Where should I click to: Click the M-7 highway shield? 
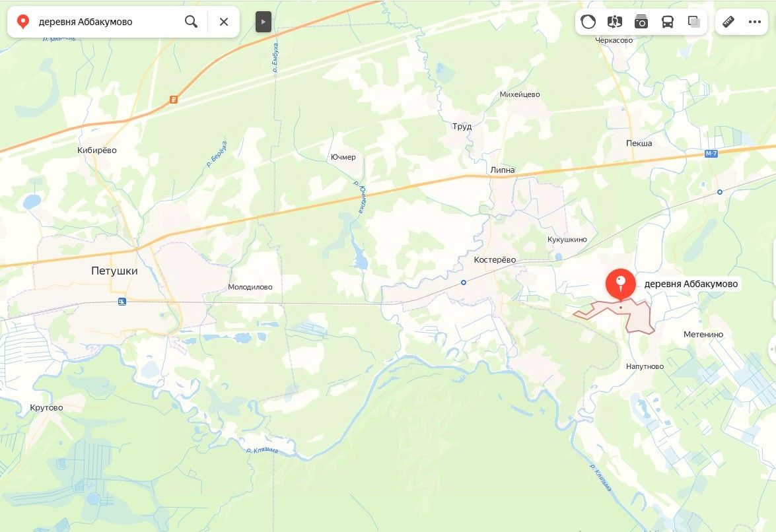coord(711,154)
